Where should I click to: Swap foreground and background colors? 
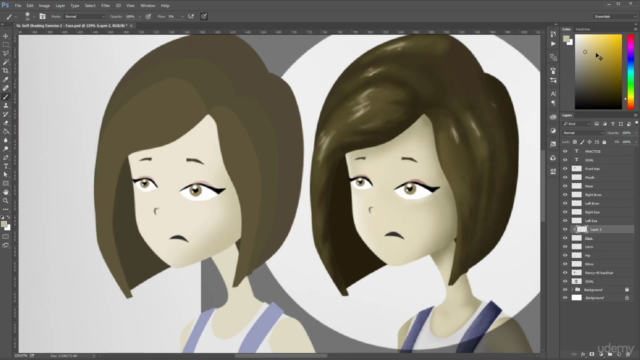coord(9,218)
